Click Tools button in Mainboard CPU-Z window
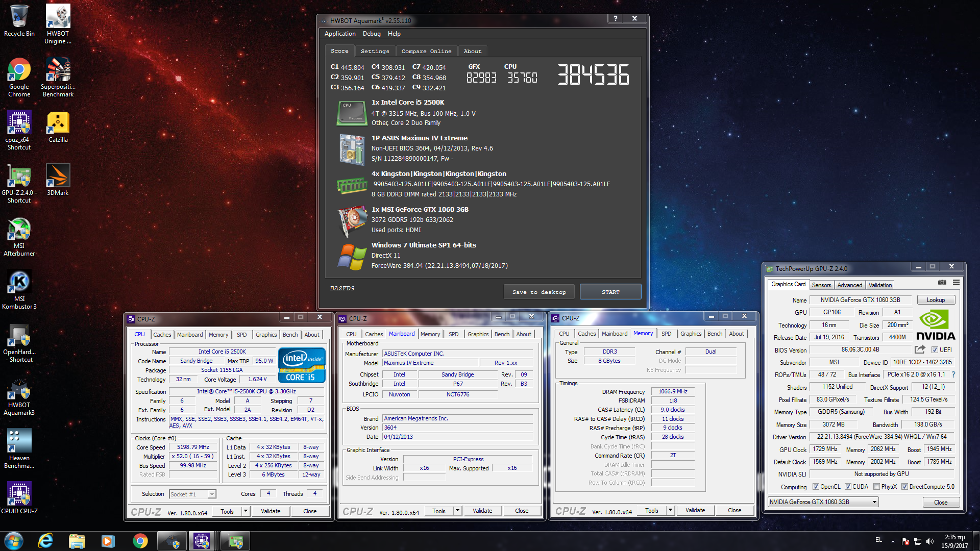Viewport: 980px width, 551px height. coord(439,511)
